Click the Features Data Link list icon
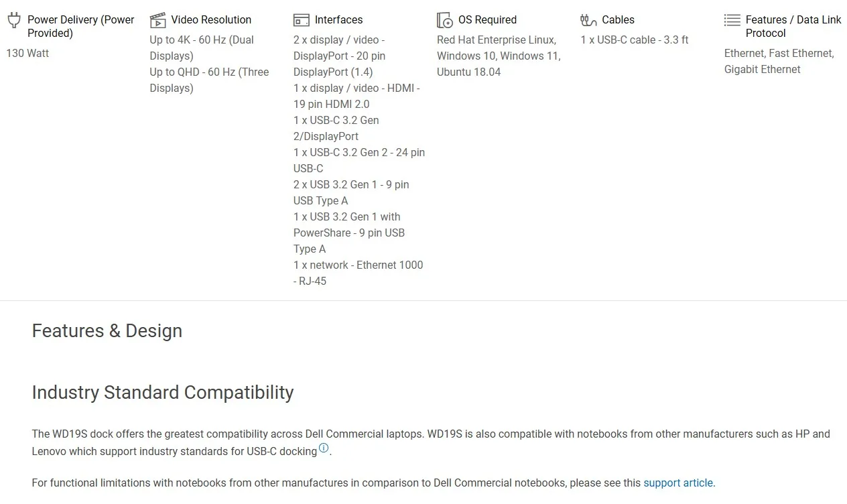The width and height of the screenshot is (847, 504). pyautogui.click(x=732, y=20)
